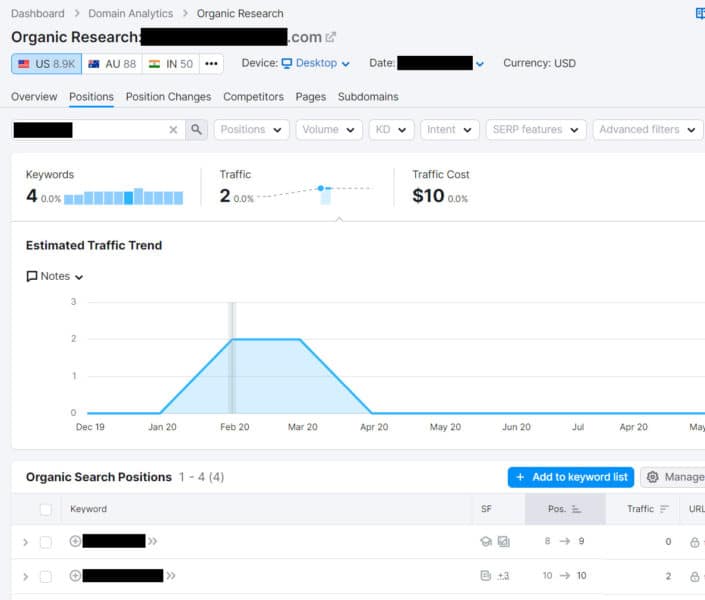705x600 pixels.
Task: Open the domain external link icon
Action: click(x=331, y=37)
